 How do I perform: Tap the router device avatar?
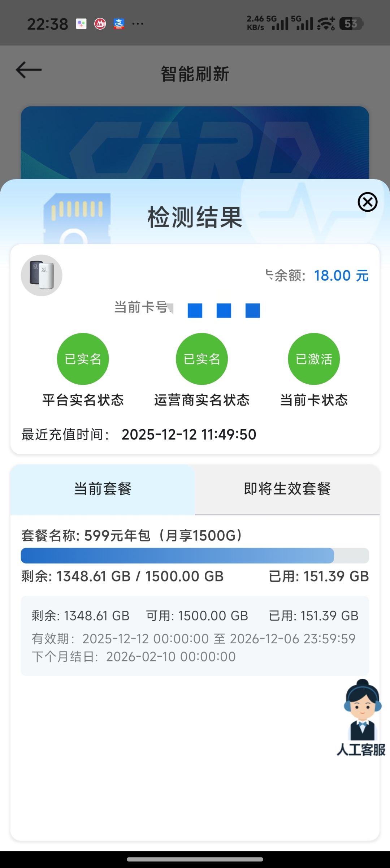42,275
